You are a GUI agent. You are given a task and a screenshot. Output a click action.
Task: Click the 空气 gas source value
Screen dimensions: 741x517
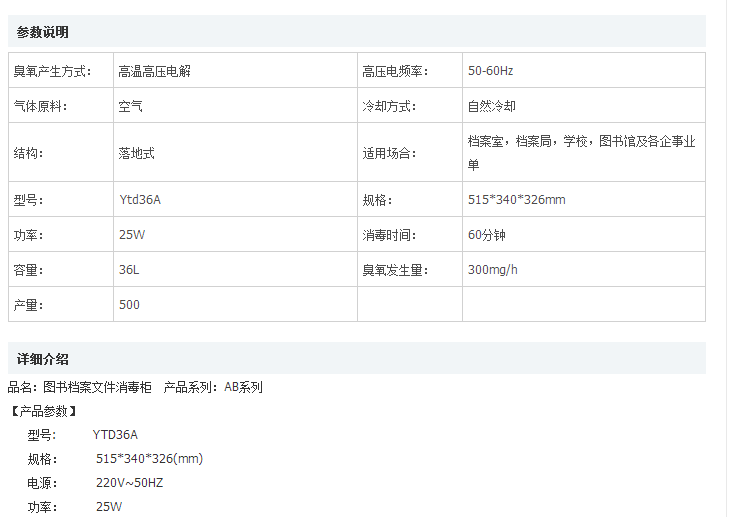130,106
